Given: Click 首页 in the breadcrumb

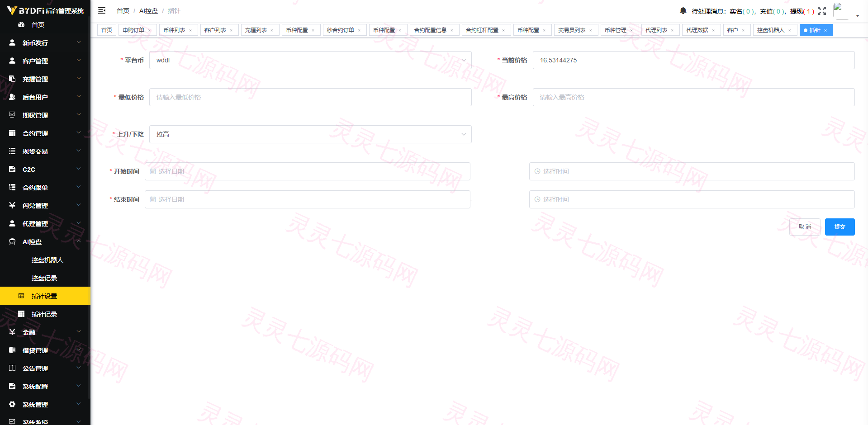Looking at the screenshot, I should click(123, 11).
